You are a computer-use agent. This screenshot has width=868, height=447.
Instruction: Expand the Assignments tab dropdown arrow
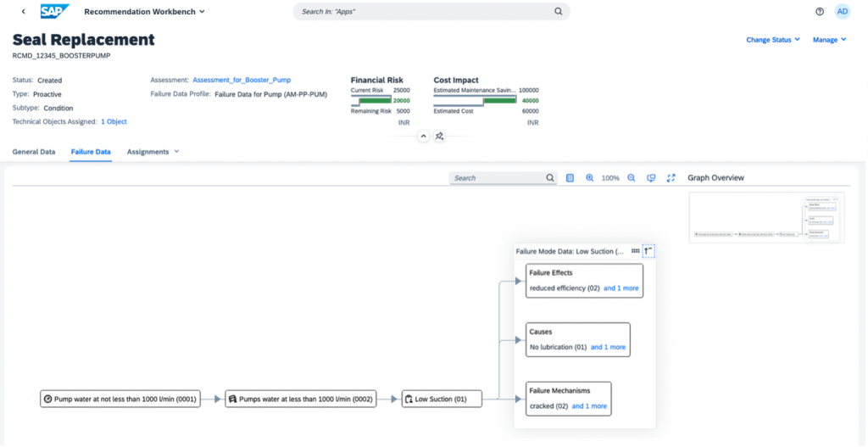[176, 151]
